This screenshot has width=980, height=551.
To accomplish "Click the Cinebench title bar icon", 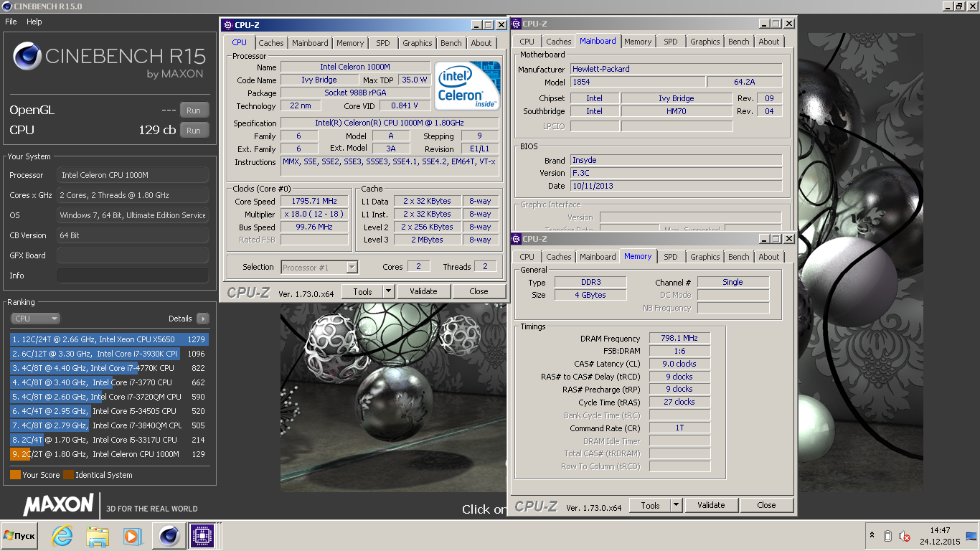I will (x=7, y=6).
